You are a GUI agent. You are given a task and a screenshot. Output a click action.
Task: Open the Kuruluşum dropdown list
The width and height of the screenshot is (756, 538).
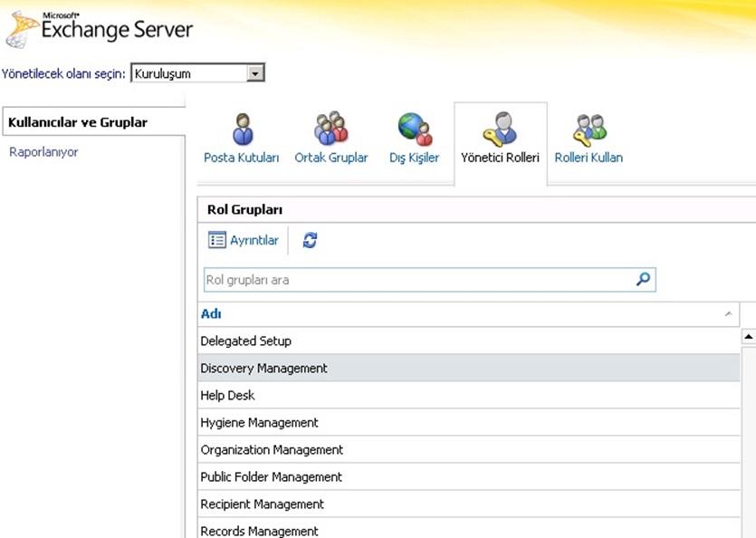pos(256,74)
